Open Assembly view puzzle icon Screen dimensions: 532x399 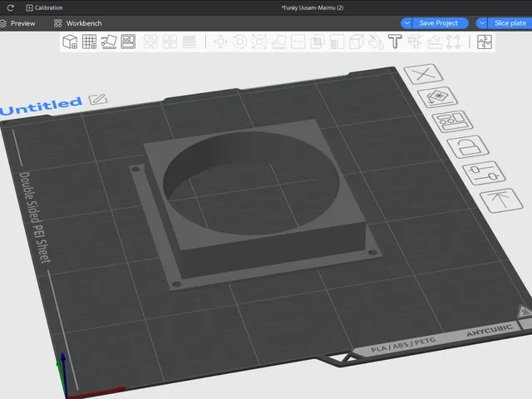pyautogui.click(x=485, y=42)
